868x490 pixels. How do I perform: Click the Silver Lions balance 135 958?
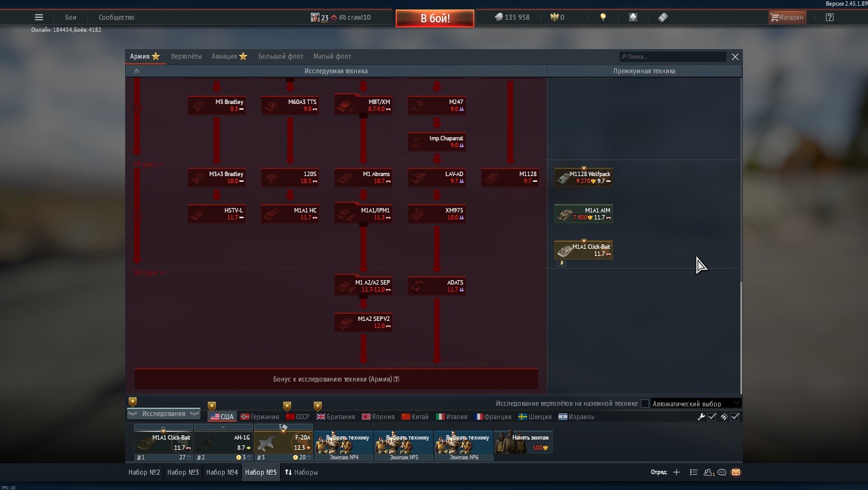(x=512, y=17)
